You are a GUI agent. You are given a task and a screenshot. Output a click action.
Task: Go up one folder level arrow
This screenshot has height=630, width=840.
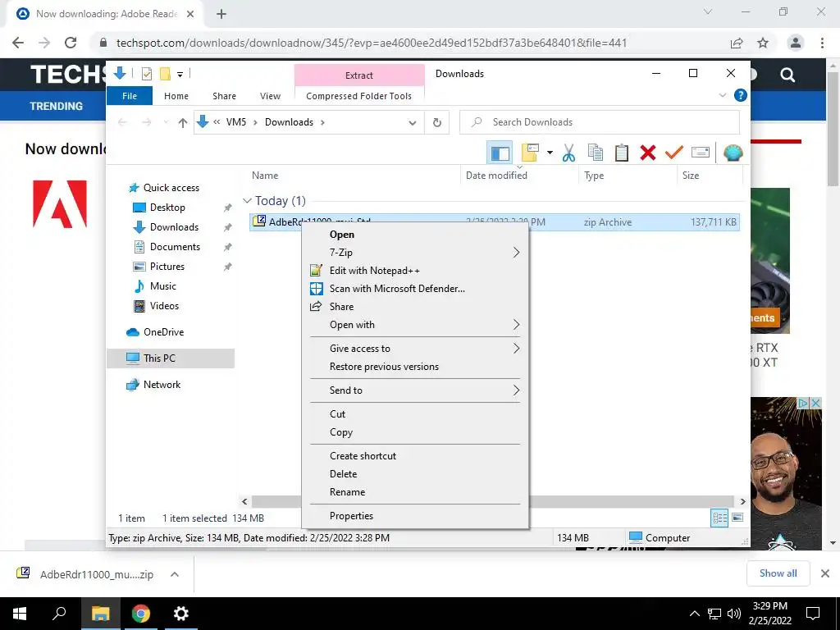click(183, 123)
